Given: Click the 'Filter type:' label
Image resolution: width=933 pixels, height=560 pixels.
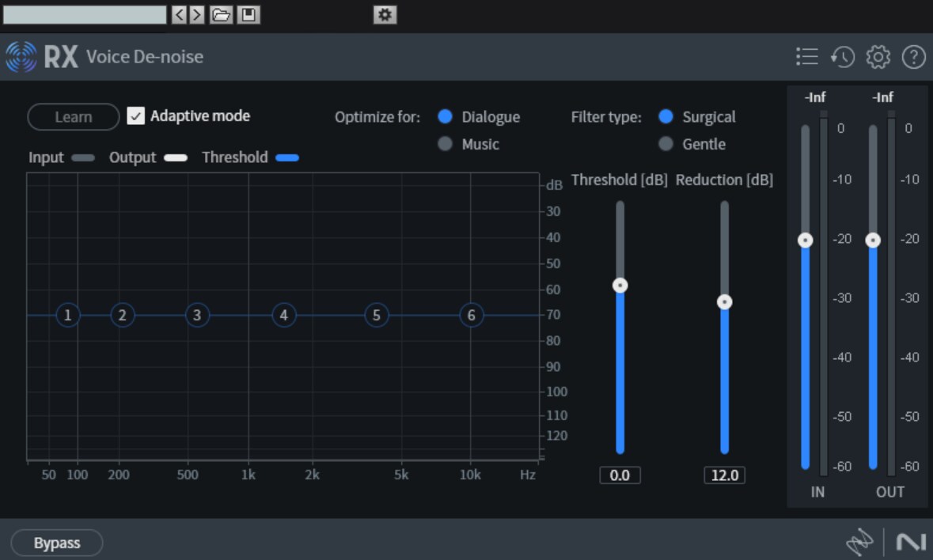Looking at the screenshot, I should (x=605, y=117).
